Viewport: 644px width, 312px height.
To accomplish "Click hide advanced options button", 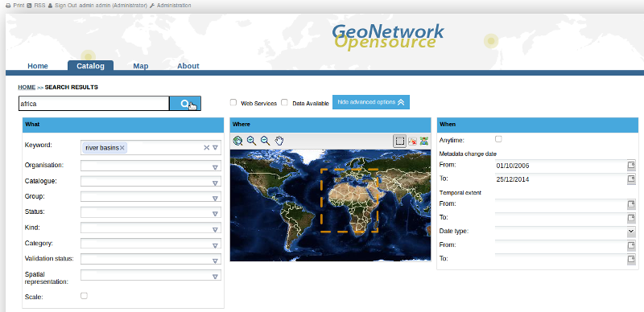I will [x=371, y=102].
